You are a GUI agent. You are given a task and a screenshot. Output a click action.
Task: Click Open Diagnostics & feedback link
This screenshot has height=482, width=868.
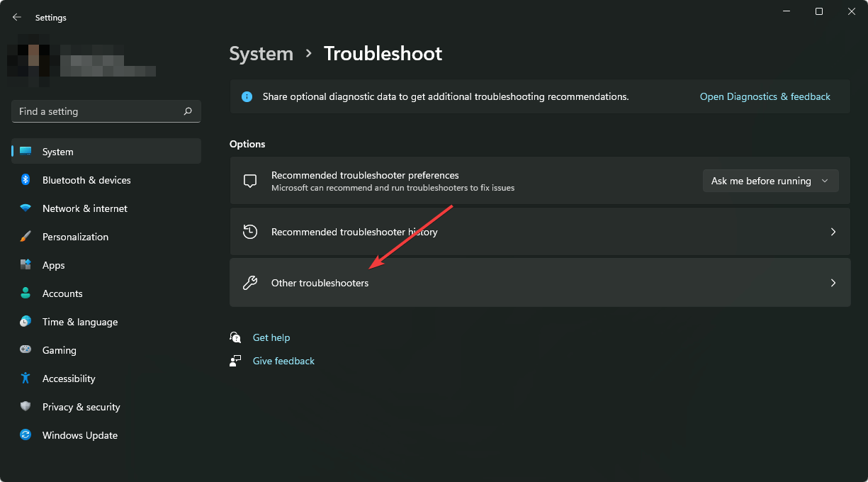[x=765, y=96]
